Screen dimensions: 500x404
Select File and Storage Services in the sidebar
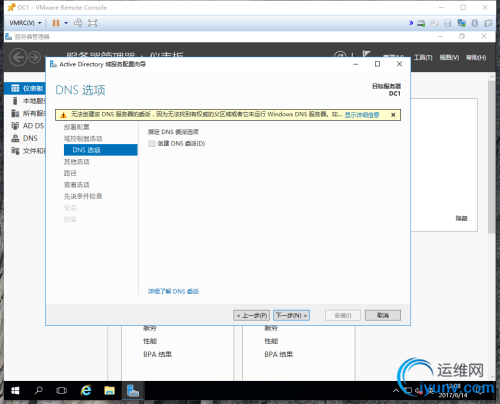click(25, 151)
